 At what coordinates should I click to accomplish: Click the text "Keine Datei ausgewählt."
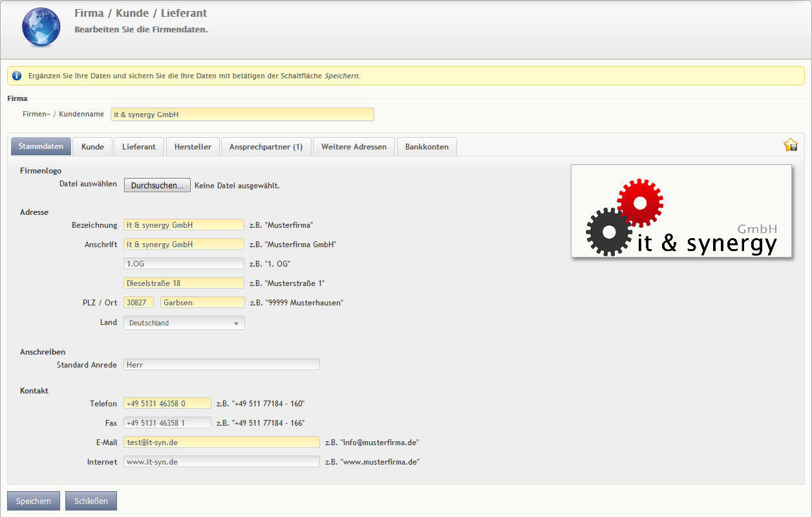(237, 186)
